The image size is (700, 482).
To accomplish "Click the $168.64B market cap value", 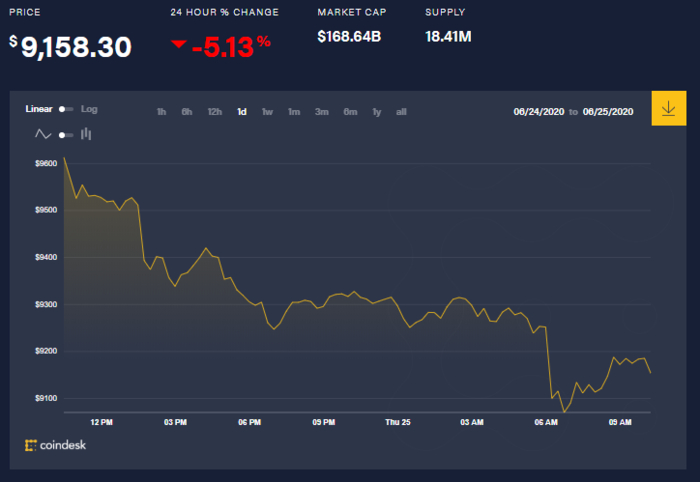I will 350,37.
